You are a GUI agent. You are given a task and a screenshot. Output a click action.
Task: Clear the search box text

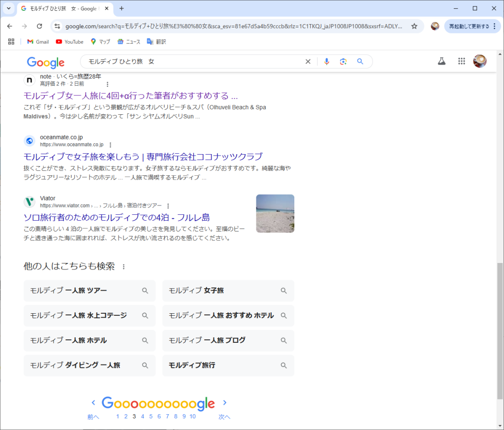(308, 62)
